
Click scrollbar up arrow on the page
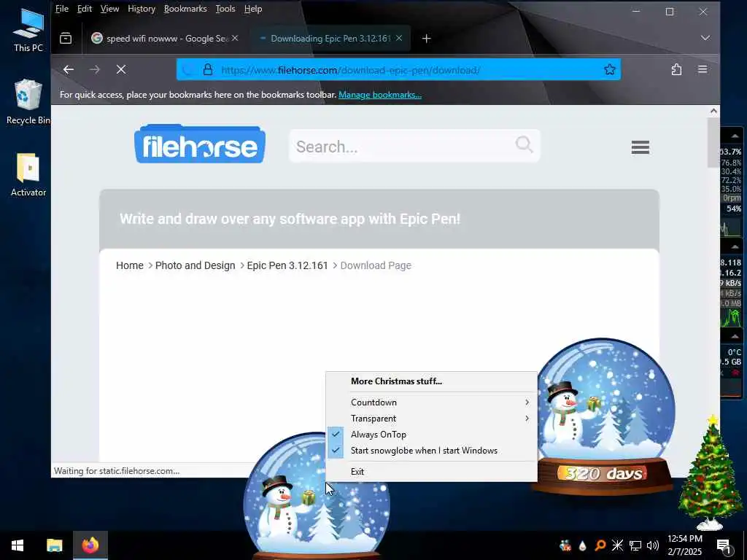click(713, 111)
